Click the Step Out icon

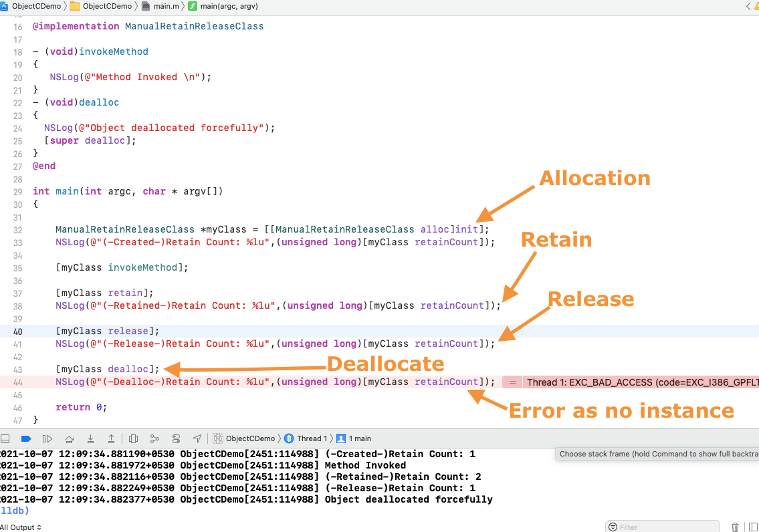pyautogui.click(x=112, y=438)
